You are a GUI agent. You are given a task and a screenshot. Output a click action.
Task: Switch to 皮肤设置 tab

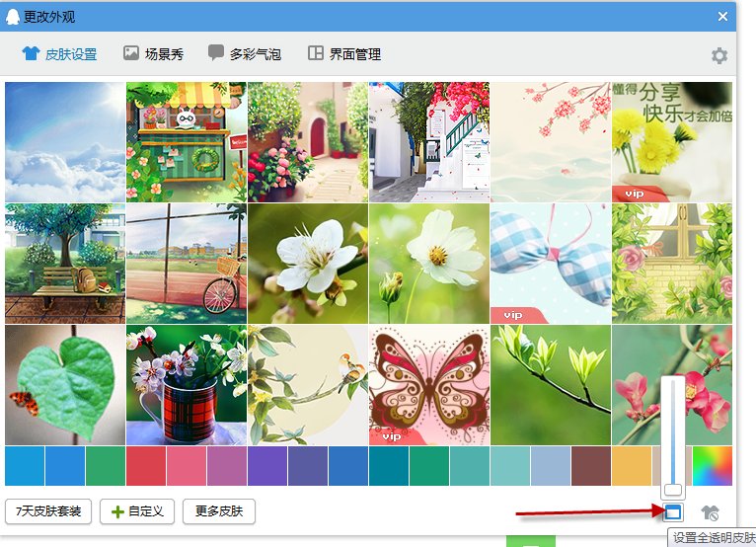coord(59,54)
